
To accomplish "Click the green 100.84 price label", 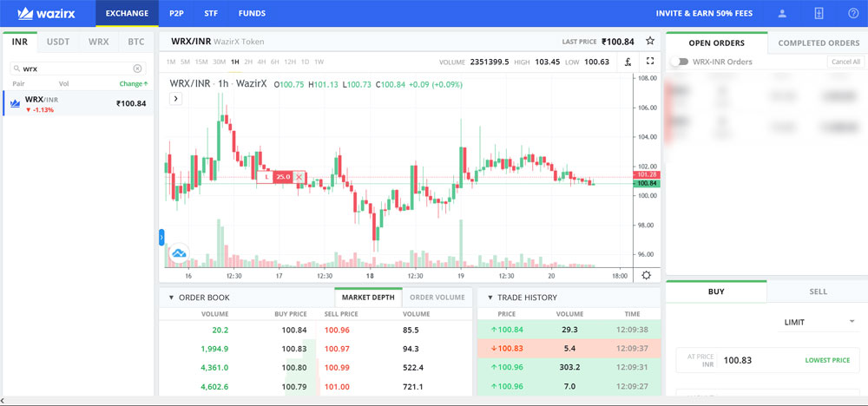I will pyautogui.click(x=646, y=183).
